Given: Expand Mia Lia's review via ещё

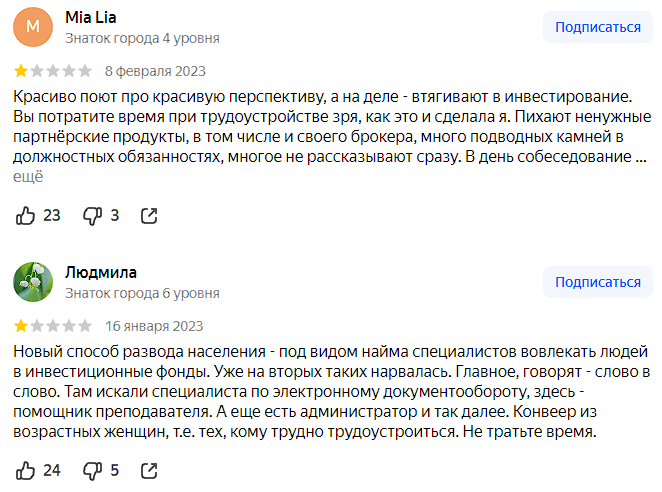Looking at the screenshot, I should pos(28,176).
